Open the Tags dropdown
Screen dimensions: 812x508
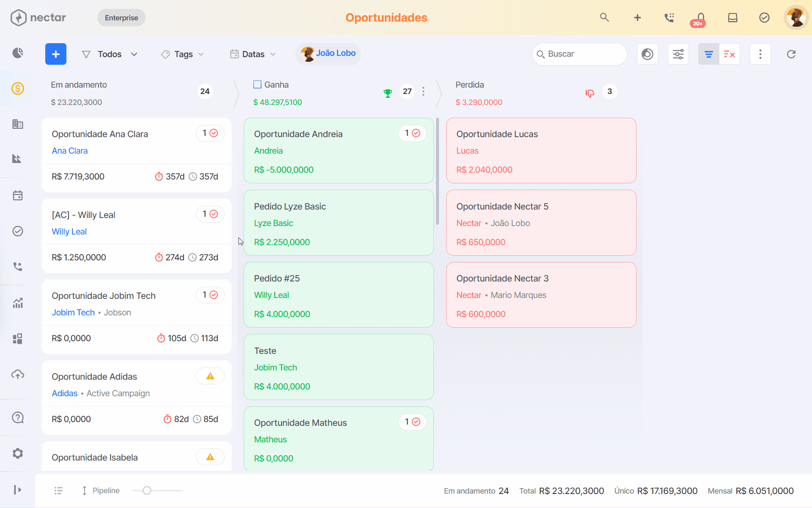click(x=183, y=54)
